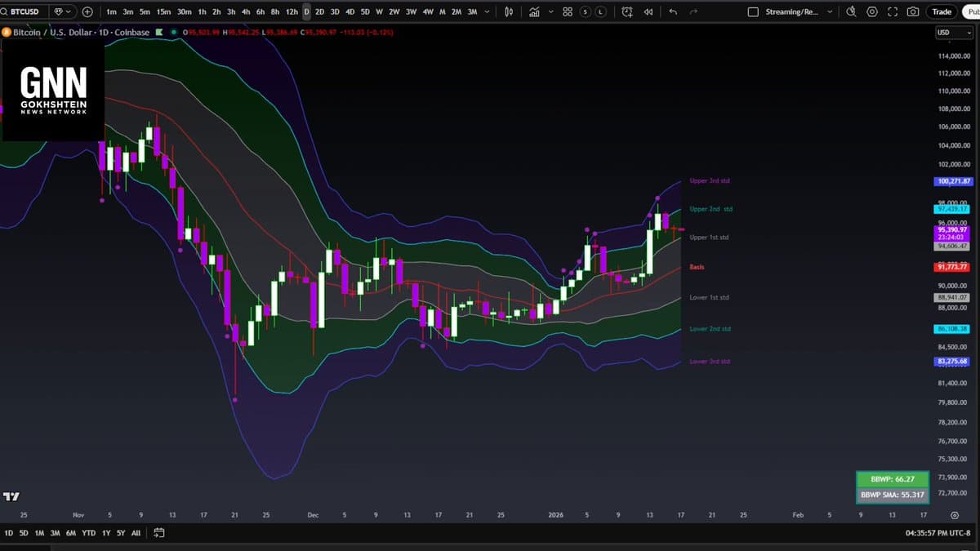Toggle the layout checkbox beside Streaming/Re...
Viewport: 980px width, 551px height.
coord(753,12)
